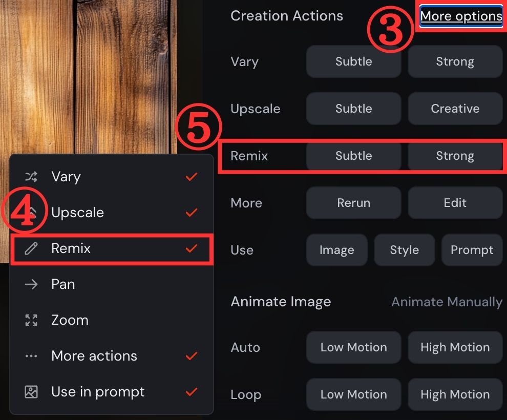Toggle the checkmark on Vary
507x420 pixels.
(192, 177)
